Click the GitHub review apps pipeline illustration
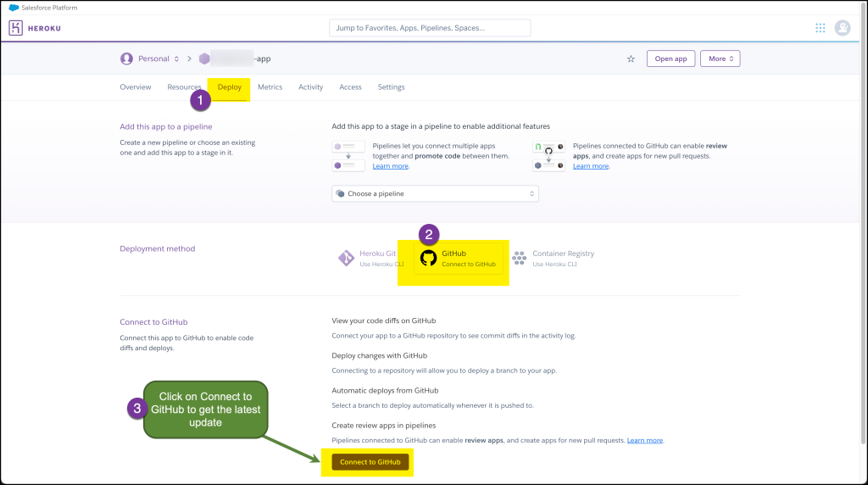This screenshot has height=485, width=868. point(548,156)
